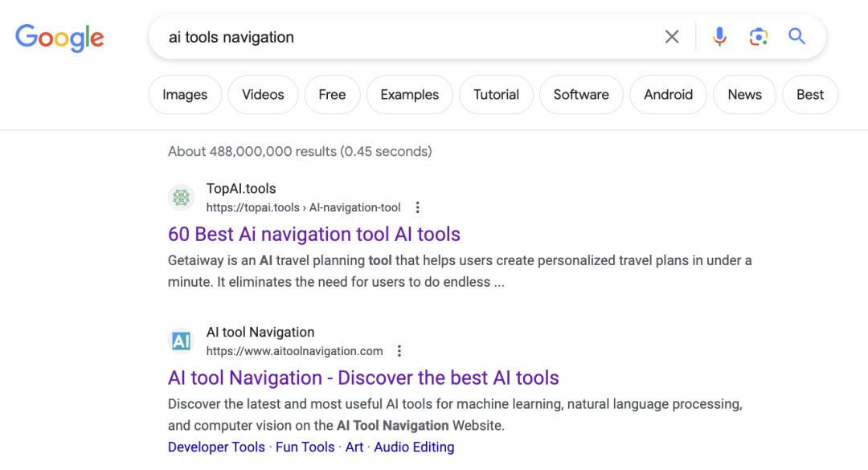
Task: Click the AI tool Navigation site favicon
Action: point(181,341)
